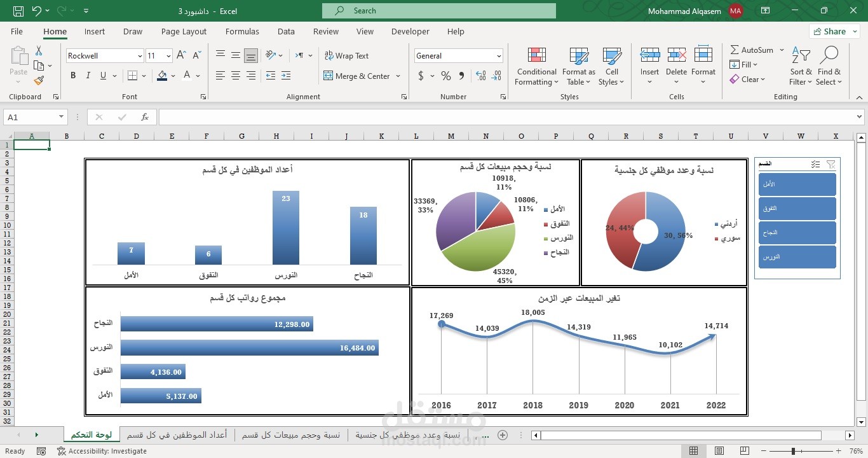
Task: Expand the Merge & Center dropdown arrow
Action: tap(398, 76)
